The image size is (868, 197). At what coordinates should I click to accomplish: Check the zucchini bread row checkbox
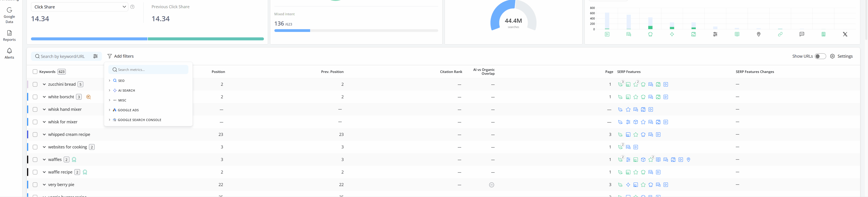(x=35, y=84)
